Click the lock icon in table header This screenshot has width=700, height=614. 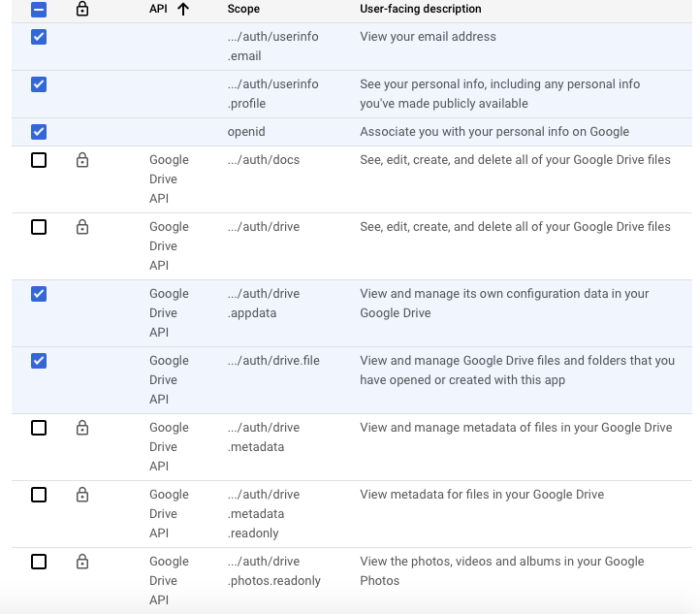82,9
